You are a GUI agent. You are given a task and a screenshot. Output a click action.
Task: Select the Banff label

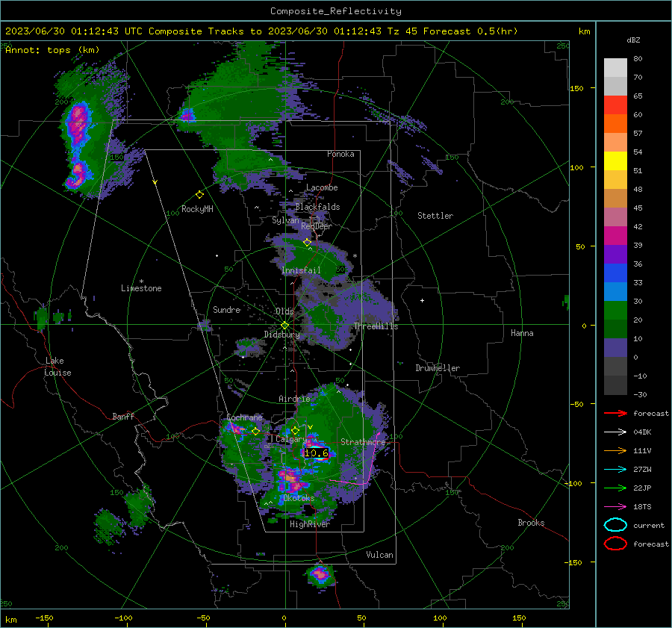coord(123,416)
